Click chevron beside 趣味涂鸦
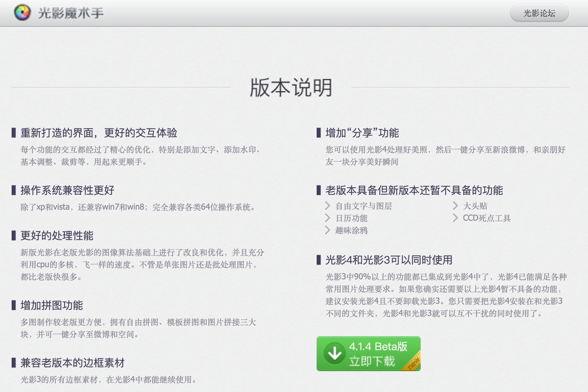The width and height of the screenshot is (588, 392). [327, 230]
